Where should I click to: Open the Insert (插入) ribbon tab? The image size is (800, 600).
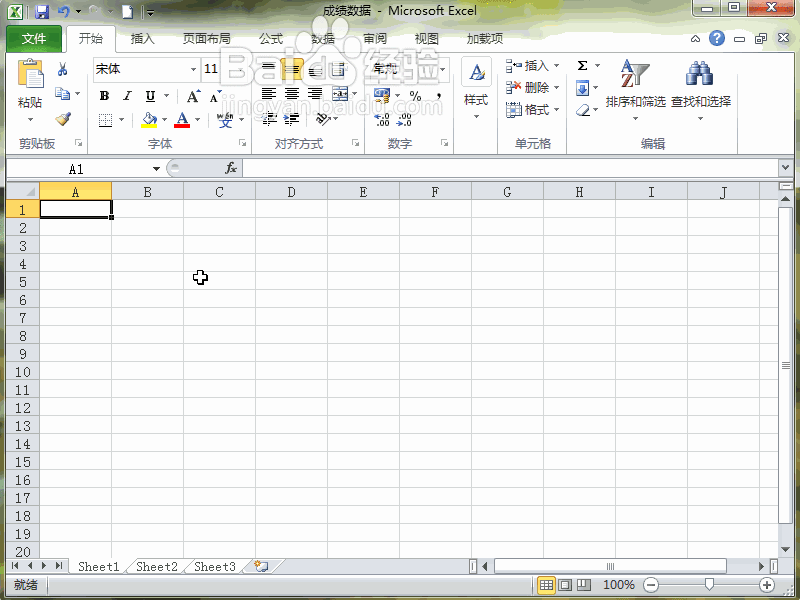(143, 39)
